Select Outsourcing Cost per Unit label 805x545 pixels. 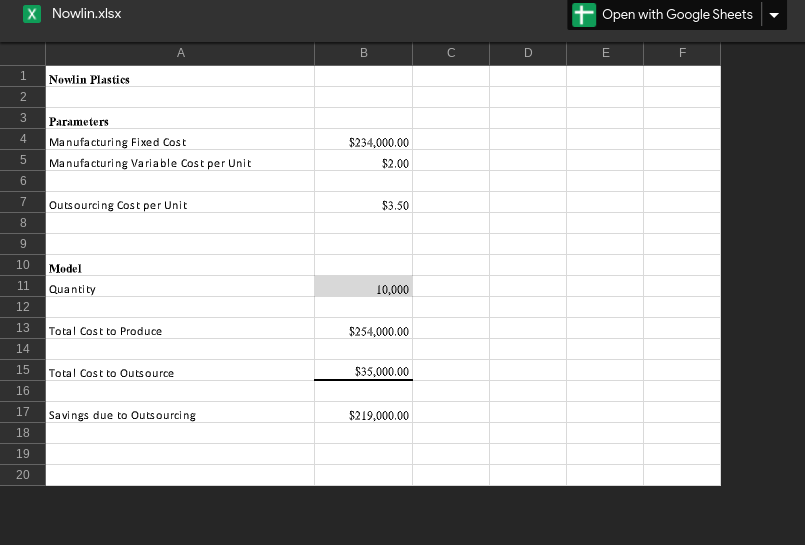pyautogui.click(x=180, y=203)
